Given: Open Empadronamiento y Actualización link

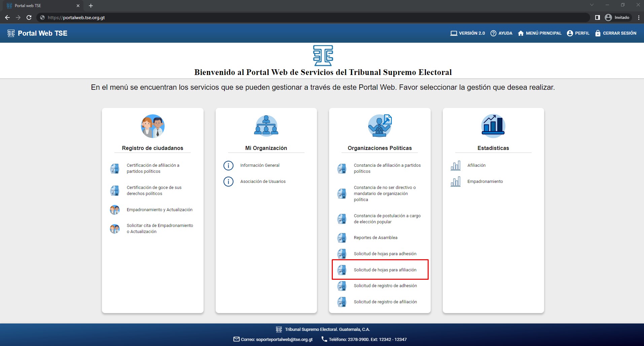Looking at the screenshot, I should pyautogui.click(x=159, y=210).
